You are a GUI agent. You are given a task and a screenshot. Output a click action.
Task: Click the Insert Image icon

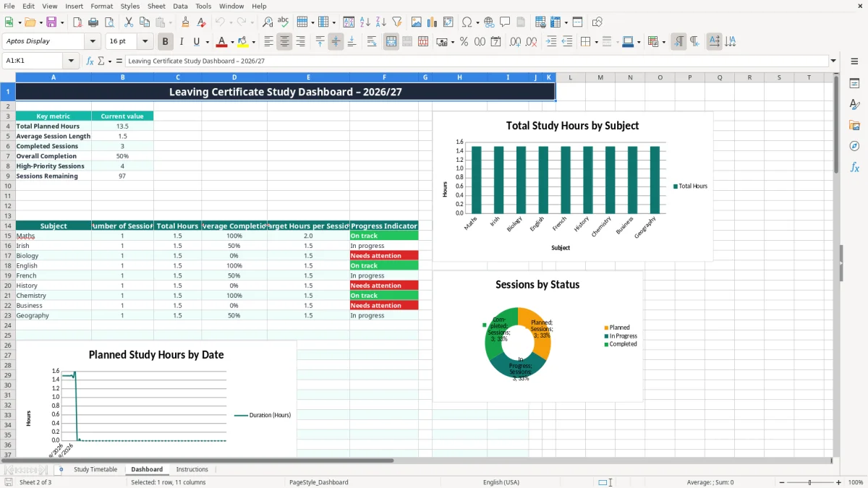point(417,22)
